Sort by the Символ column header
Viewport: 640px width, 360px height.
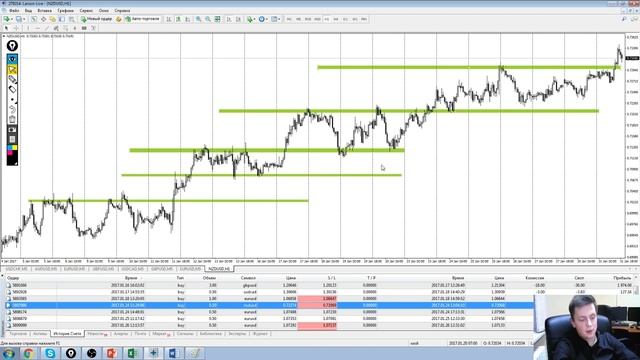(248, 278)
